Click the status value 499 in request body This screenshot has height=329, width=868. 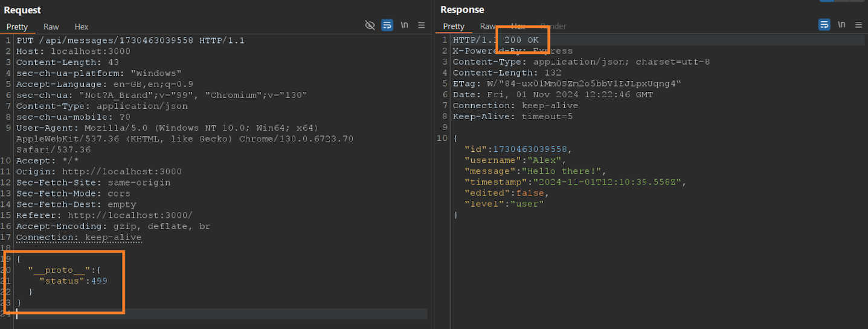click(x=99, y=281)
